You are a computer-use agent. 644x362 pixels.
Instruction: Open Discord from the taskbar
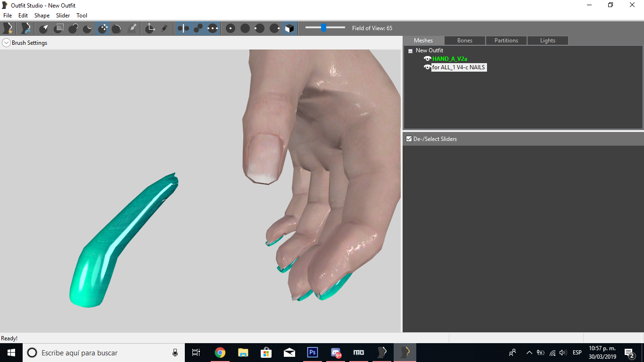pyautogui.click(x=336, y=353)
